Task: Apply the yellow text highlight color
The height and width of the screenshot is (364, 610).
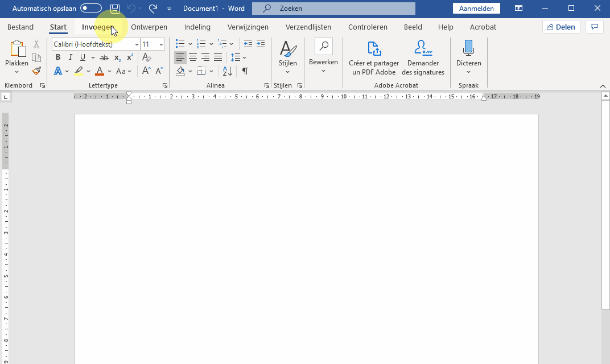Action: [x=79, y=71]
